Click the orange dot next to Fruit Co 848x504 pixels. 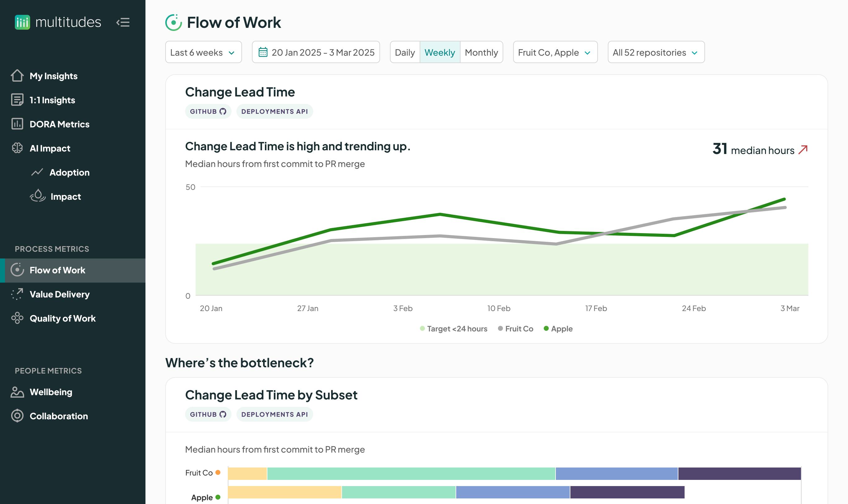(x=218, y=472)
